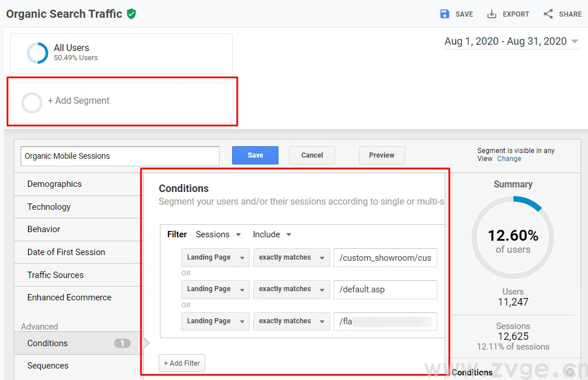Screen dimensions: 588x380
Task: Click the Add Segment circle icon
Action: (32, 103)
